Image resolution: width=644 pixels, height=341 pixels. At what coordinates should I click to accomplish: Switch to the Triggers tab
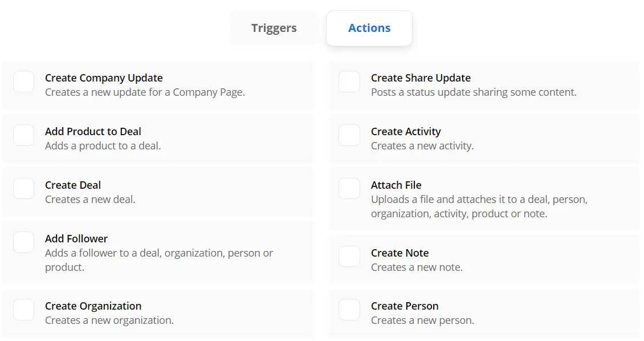tap(274, 28)
